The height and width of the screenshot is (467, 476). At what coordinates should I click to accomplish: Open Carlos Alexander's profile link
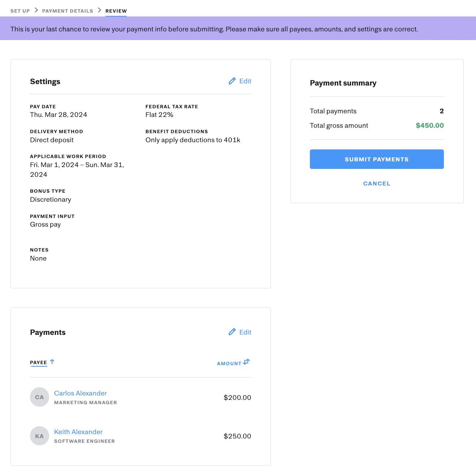80,393
